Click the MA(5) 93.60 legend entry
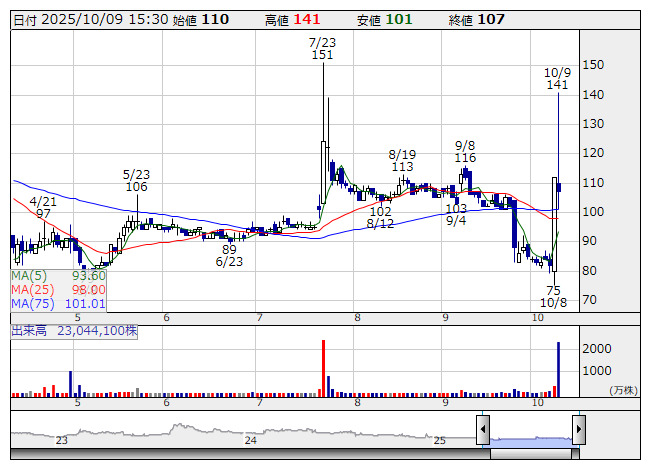 tap(58, 276)
